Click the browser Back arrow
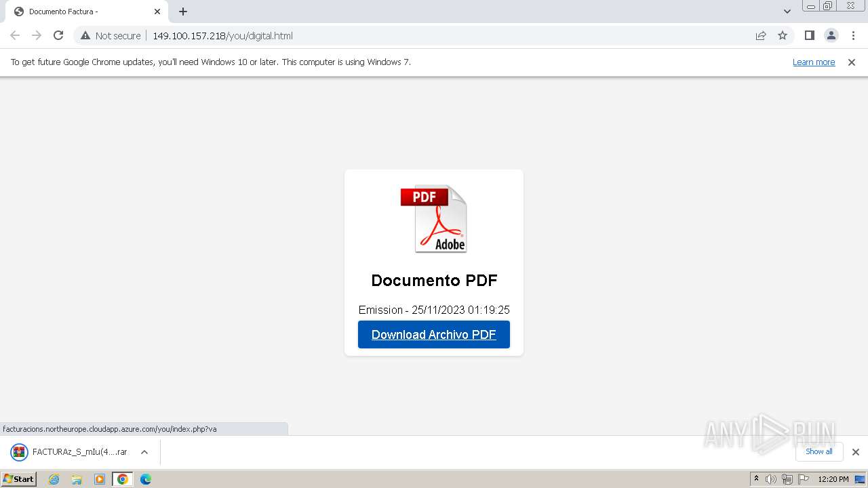 click(15, 35)
